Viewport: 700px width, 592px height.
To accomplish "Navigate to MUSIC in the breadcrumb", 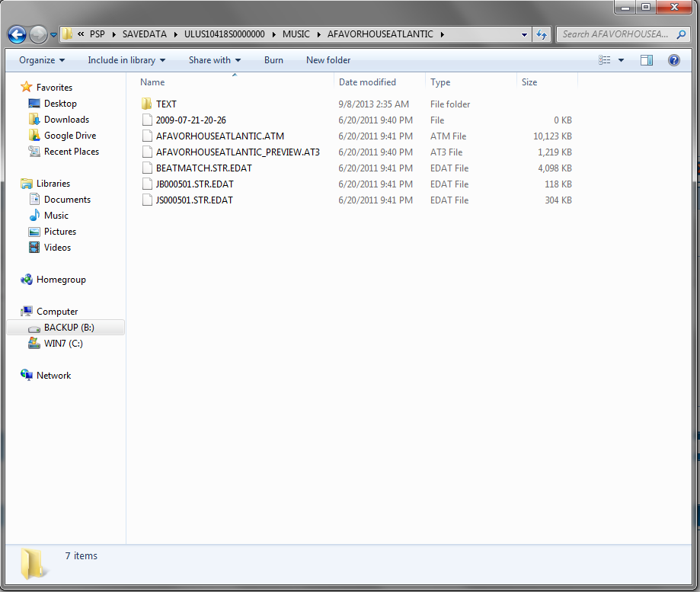I will [x=296, y=34].
